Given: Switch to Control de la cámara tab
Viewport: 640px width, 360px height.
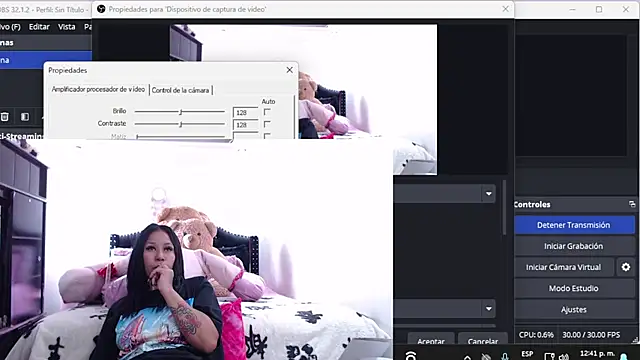Looking at the screenshot, I should (180, 90).
